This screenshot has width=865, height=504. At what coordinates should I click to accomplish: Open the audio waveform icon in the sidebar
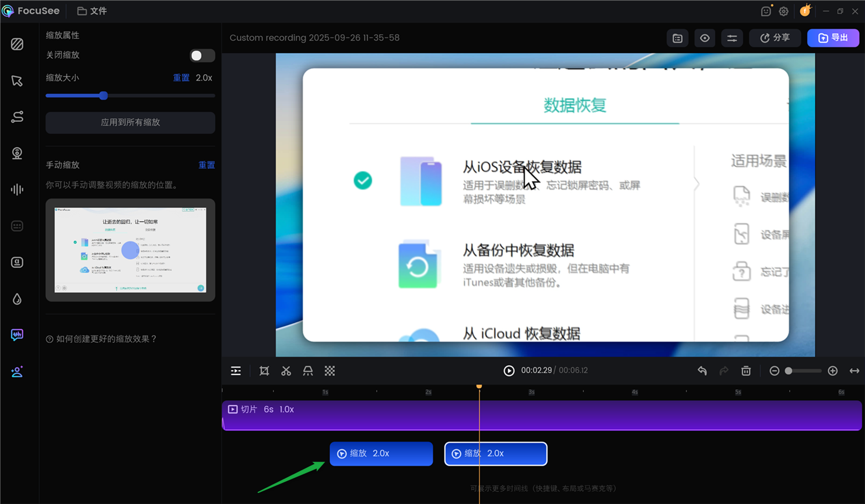tap(17, 190)
